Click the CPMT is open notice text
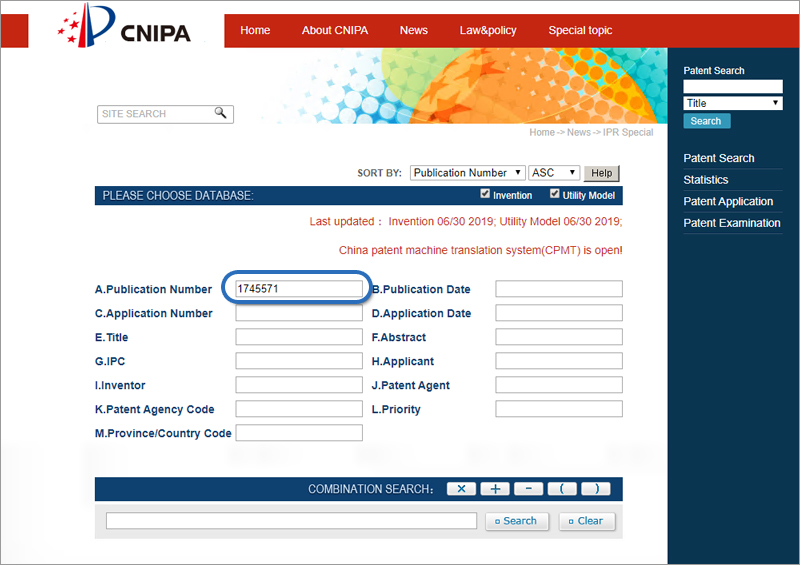 pos(481,251)
